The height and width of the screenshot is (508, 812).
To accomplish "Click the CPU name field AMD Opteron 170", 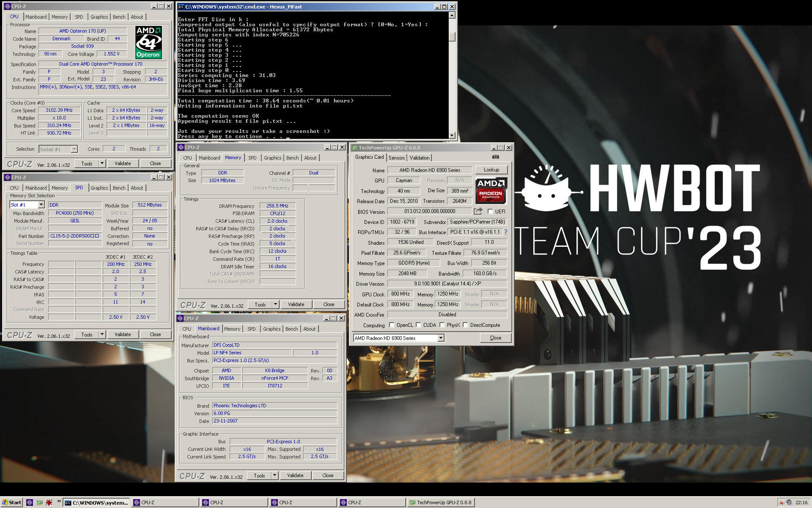I will pyautogui.click(x=83, y=31).
